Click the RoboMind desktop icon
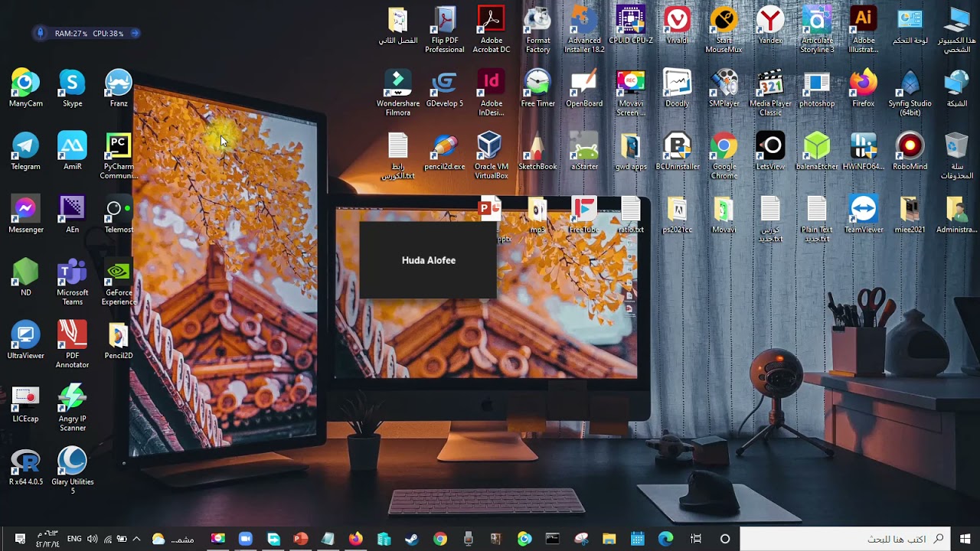This screenshot has height=551, width=980. tap(910, 151)
